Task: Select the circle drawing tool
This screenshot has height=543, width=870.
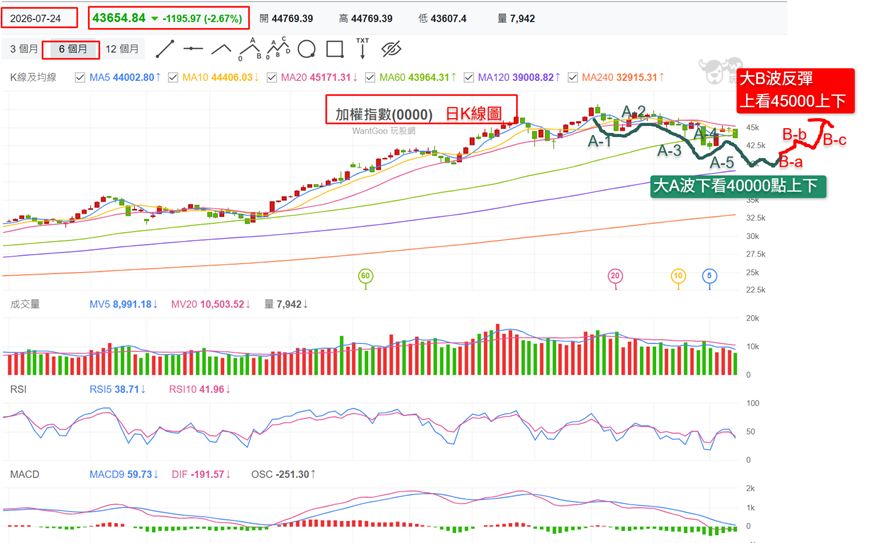Action: coord(306,49)
